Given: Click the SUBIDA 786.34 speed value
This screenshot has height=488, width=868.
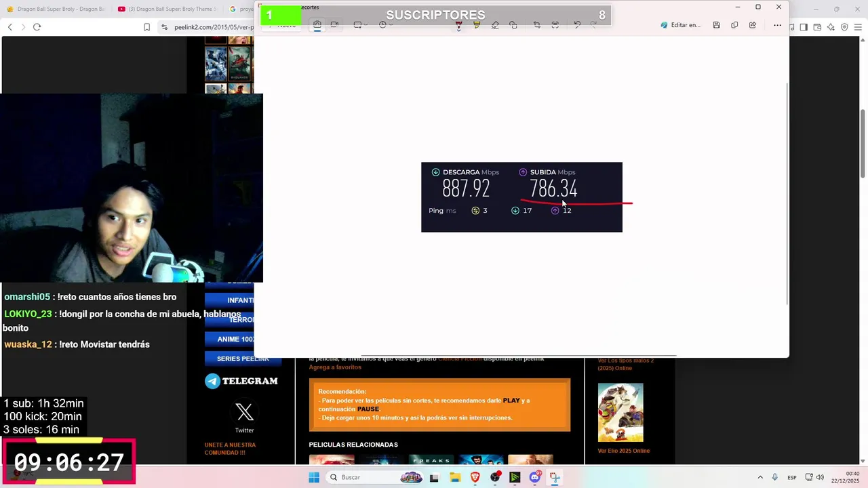Looking at the screenshot, I should click(553, 188).
